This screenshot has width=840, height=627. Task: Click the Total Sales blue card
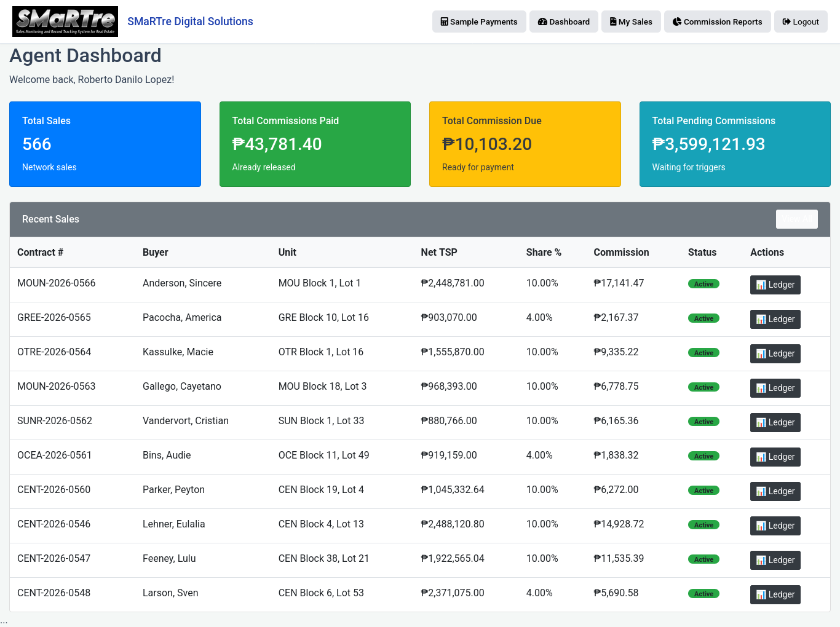105,144
